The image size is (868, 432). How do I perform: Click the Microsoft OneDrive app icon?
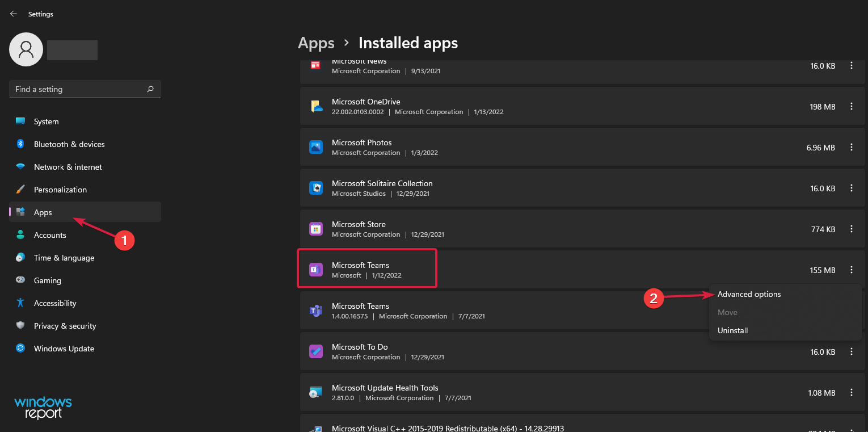316,107
